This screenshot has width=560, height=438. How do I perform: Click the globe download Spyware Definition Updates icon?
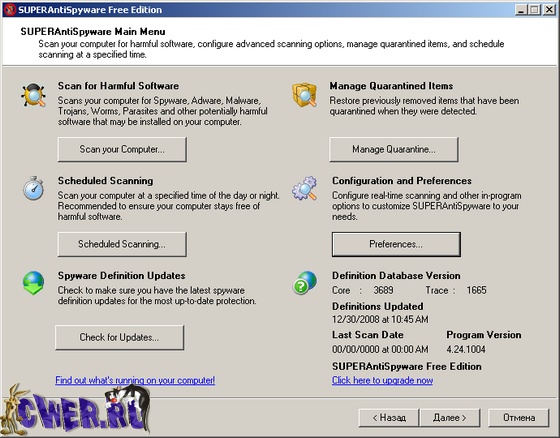[x=34, y=283]
